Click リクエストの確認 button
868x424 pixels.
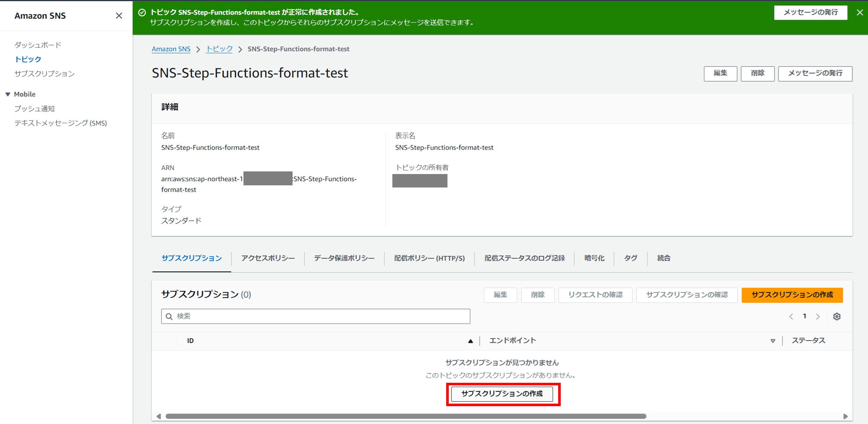595,295
